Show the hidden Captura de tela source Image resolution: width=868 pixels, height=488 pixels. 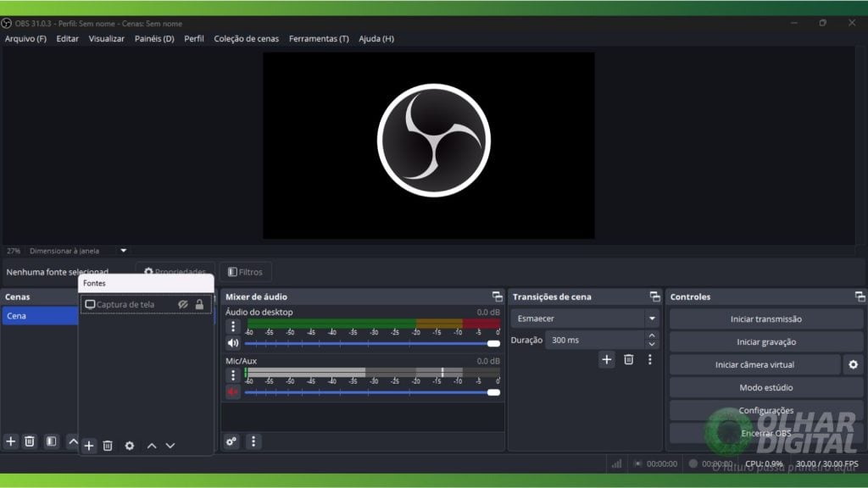[x=182, y=304]
